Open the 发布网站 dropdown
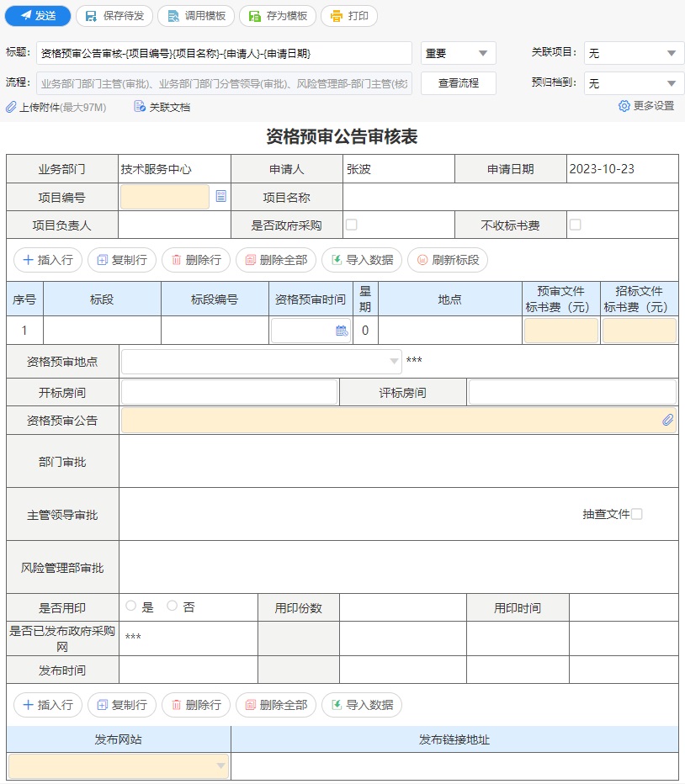The image size is (685, 784). 119,766
